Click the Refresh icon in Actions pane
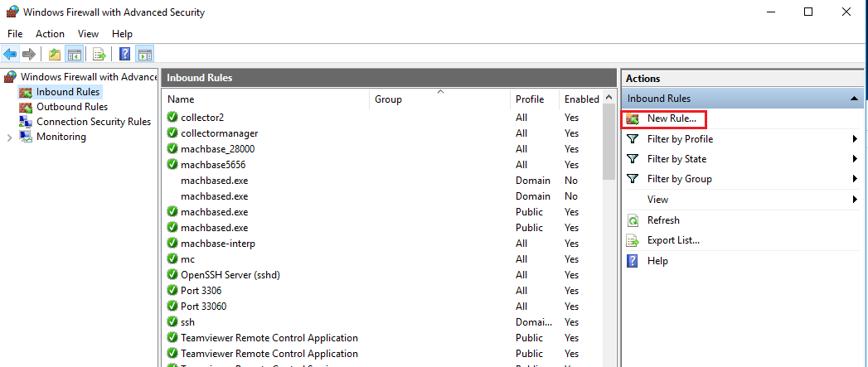The height and width of the screenshot is (367, 868). [633, 220]
